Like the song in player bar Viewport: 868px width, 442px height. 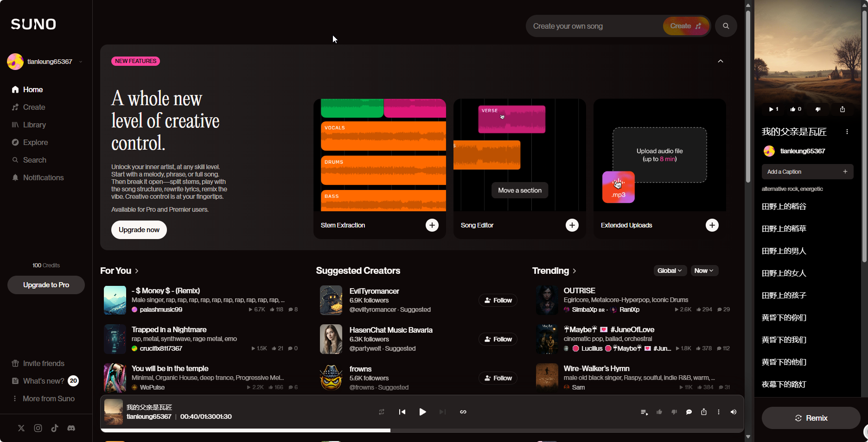pyautogui.click(x=659, y=412)
